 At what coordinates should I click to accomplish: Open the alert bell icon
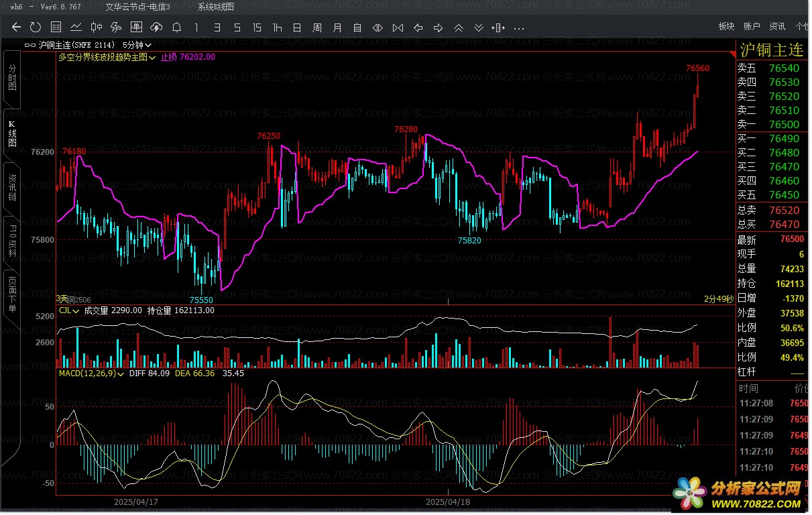[x=176, y=27]
